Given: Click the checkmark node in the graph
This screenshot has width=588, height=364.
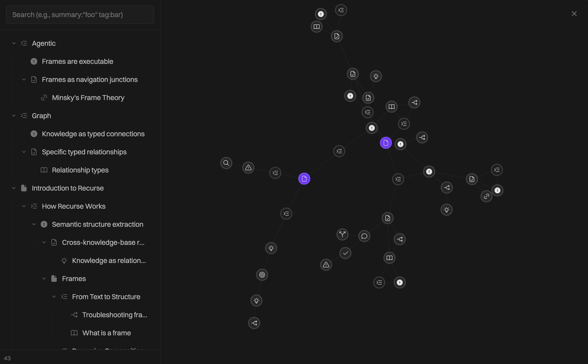Looking at the screenshot, I should (x=345, y=253).
